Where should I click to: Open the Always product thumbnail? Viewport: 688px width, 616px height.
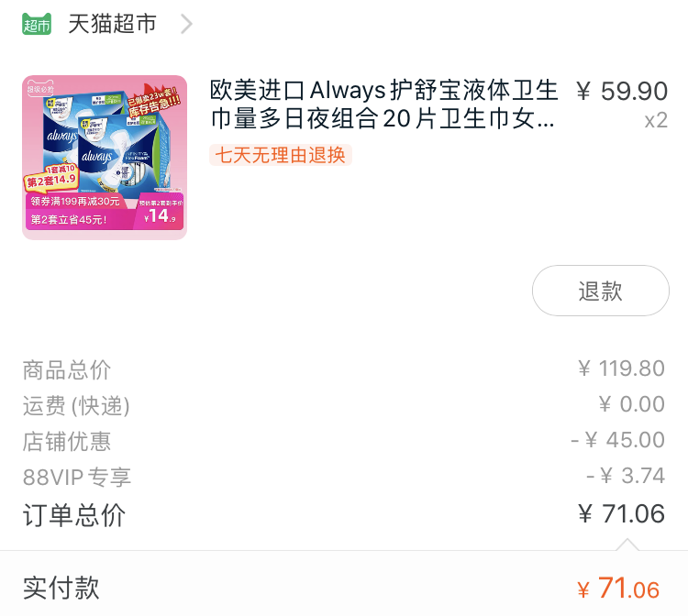(105, 158)
